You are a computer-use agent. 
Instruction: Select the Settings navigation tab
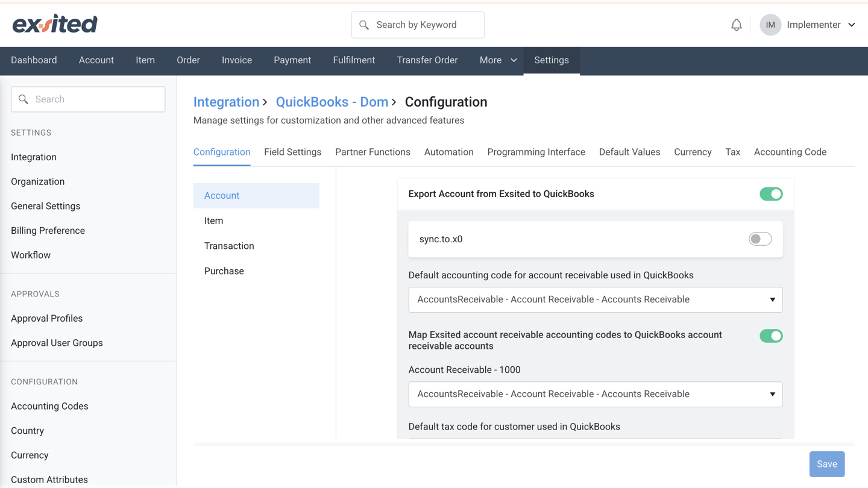(x=552, y=60)
